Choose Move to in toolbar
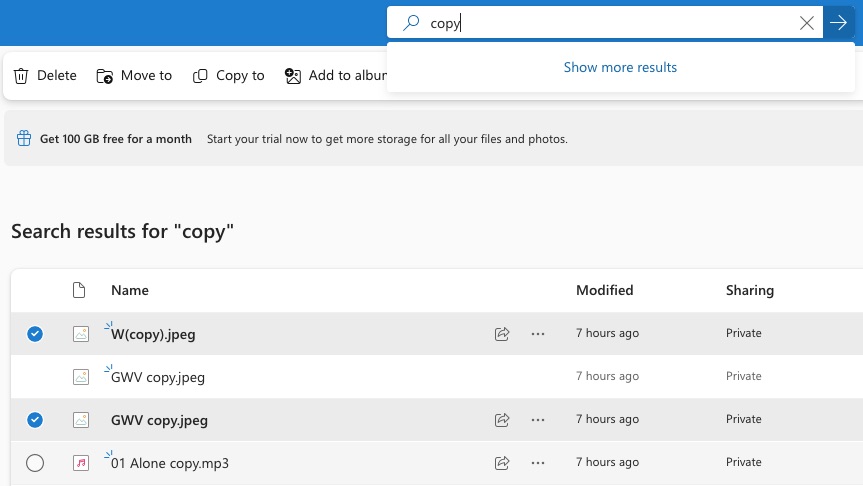The width and height of the screenshot is (863, 486). [x=134, y=75]
